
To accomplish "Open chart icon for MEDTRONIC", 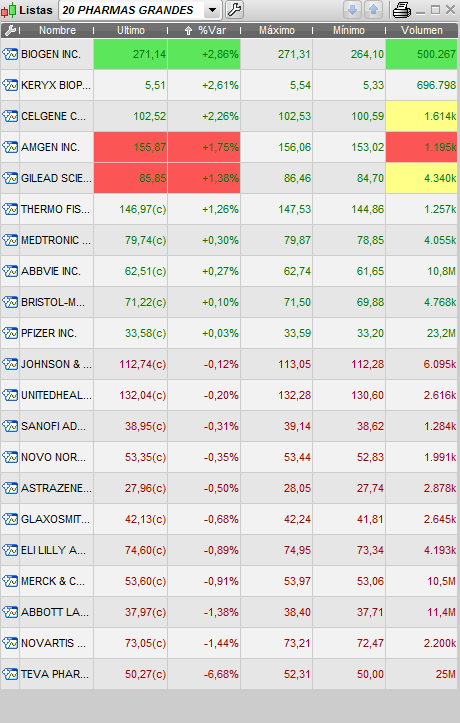I will click(x=10, y=240).
